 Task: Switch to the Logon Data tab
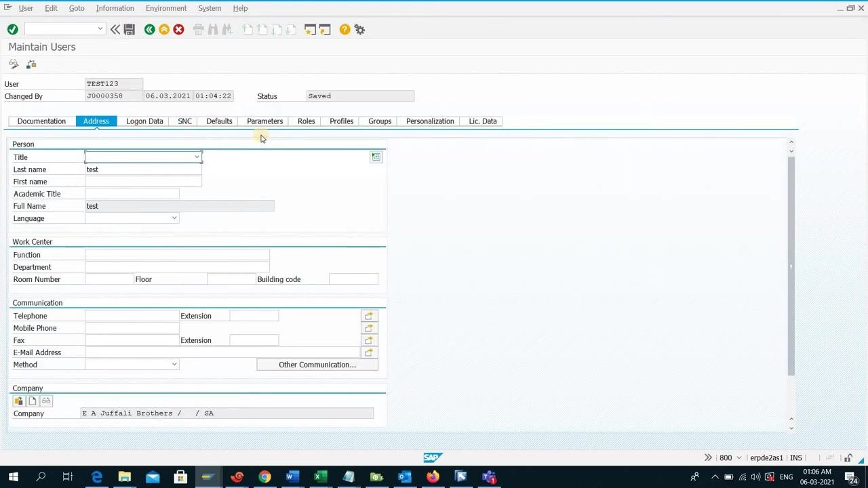[144, 121]
